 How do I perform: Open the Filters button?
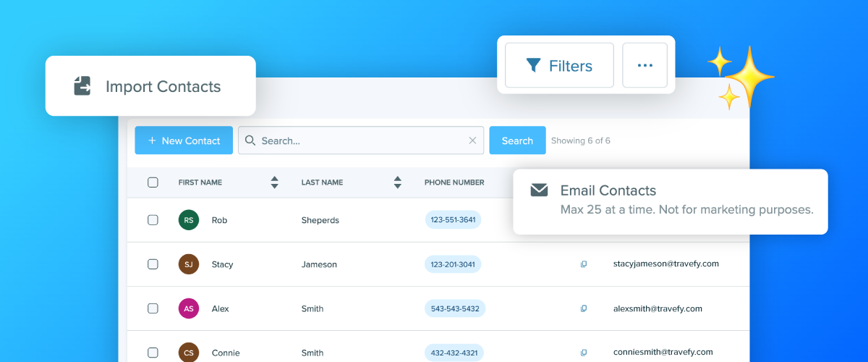click(x=559, y=65)
